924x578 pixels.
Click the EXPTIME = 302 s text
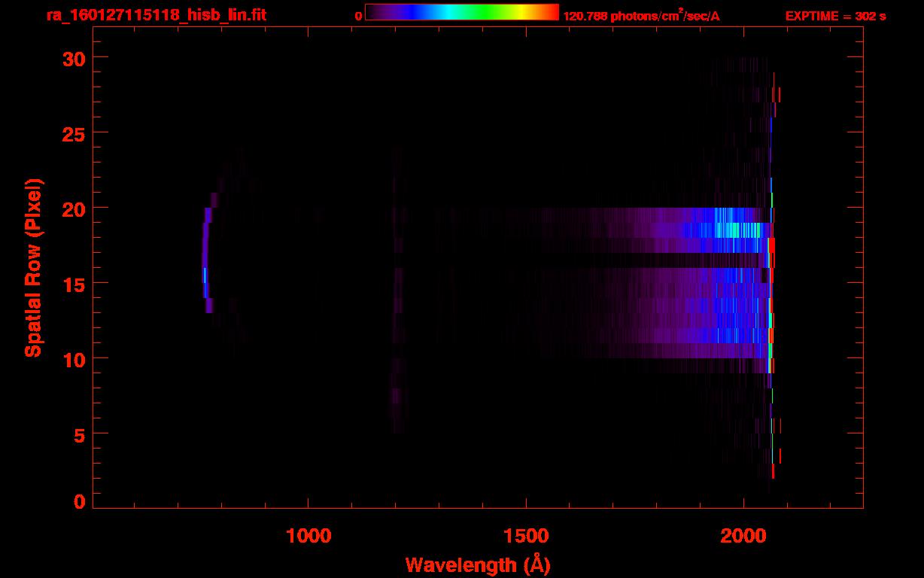(x=835, y=16)
